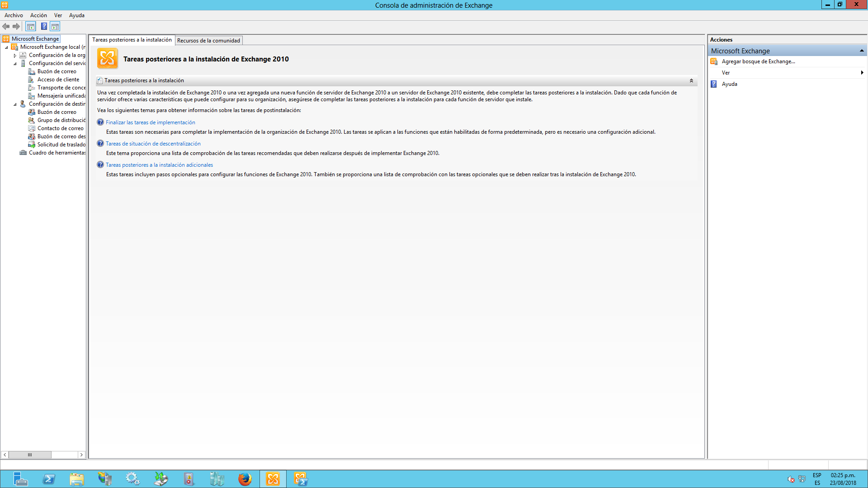868x488 pixels.
Task: Click tree pane horizontal scrollbar thumb
Action: pyautogui.click(x=30, y=455)
